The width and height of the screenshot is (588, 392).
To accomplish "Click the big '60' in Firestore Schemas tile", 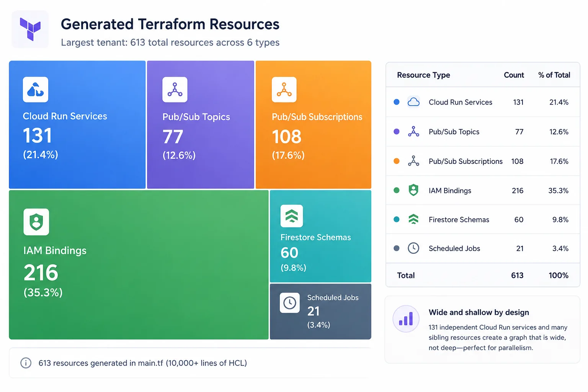I will (x=289, y=253).
